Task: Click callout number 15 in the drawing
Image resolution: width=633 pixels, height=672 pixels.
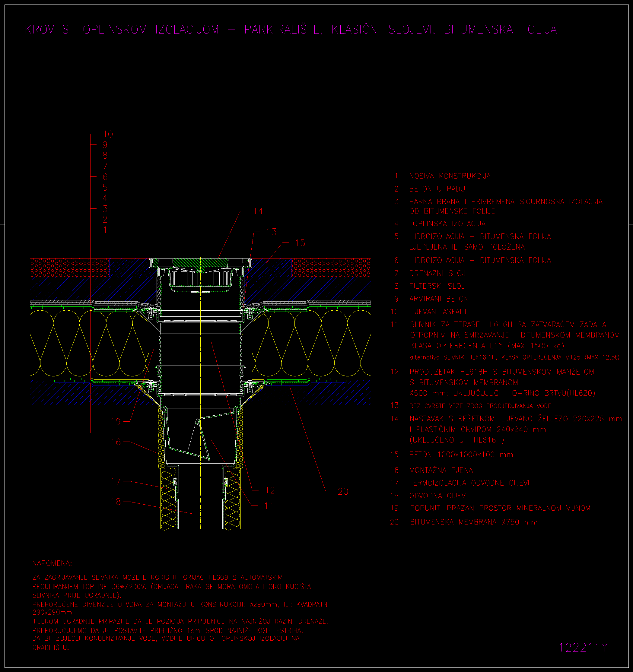Action: coord(300,243)
